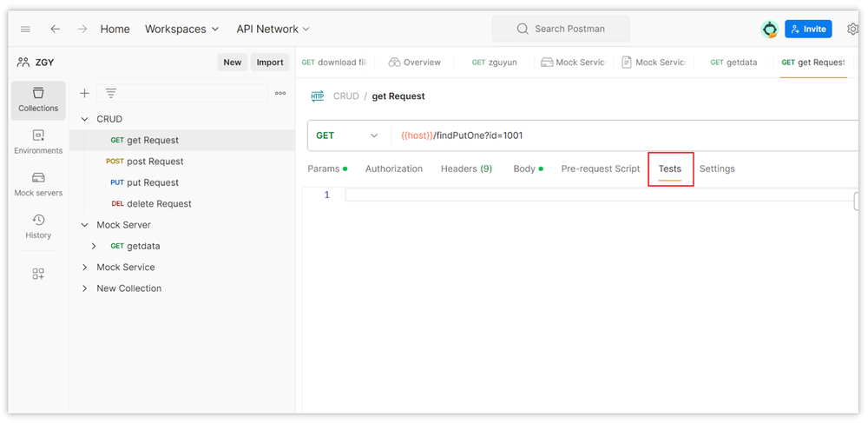Open Environments in the sidebar
The width and height of the screenshot is (868, 423).
[x=38, y=142]
